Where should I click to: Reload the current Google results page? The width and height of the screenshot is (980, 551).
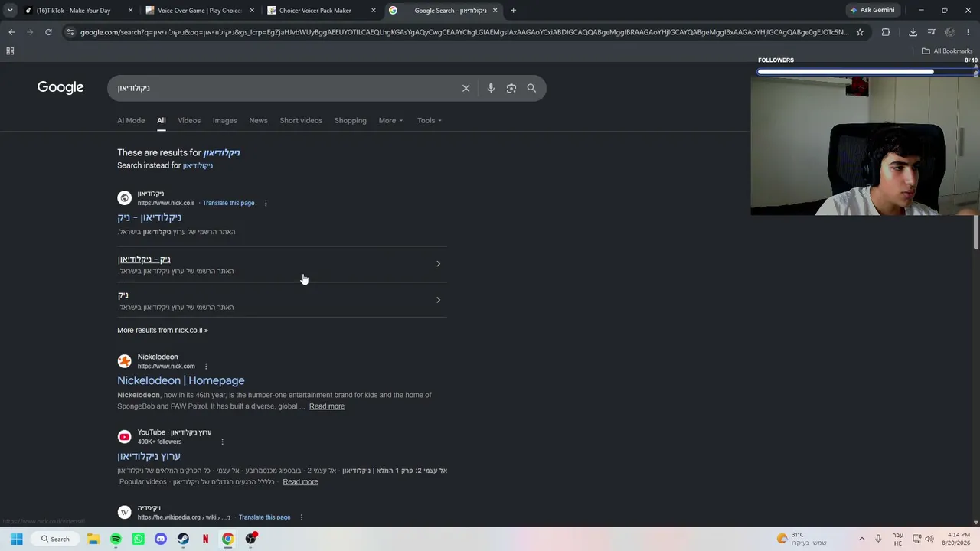pos(48,32)
